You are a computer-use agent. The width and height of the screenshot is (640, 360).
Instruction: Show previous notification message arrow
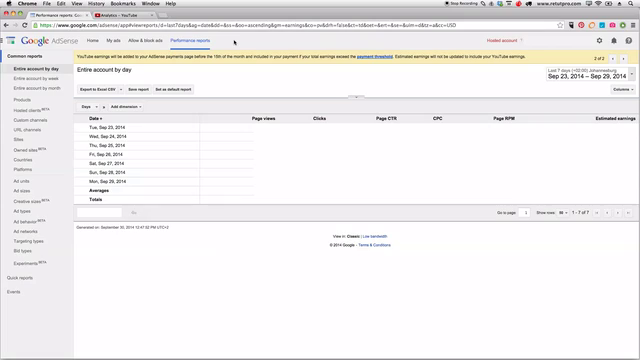click(x=613, y=59)
